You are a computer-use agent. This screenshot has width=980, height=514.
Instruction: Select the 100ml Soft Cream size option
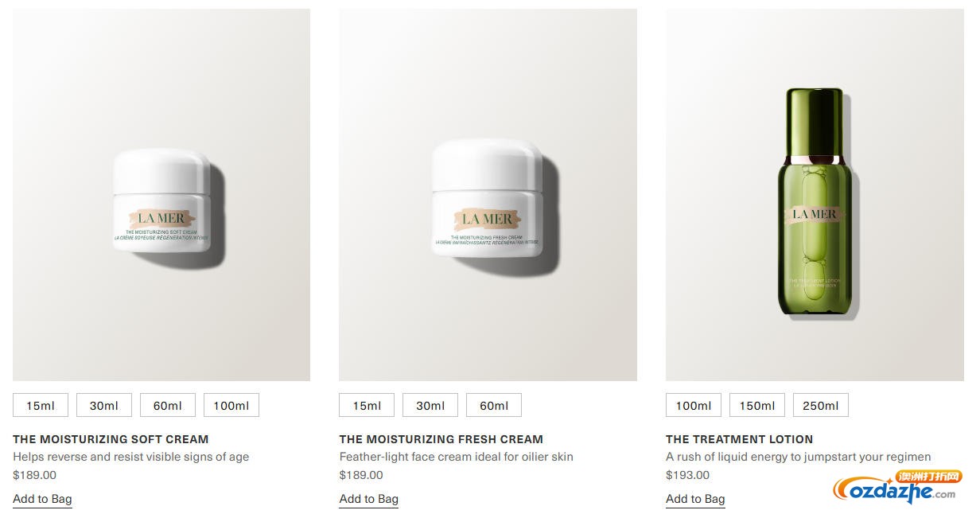pyautogui.click(x=231, y=405)
